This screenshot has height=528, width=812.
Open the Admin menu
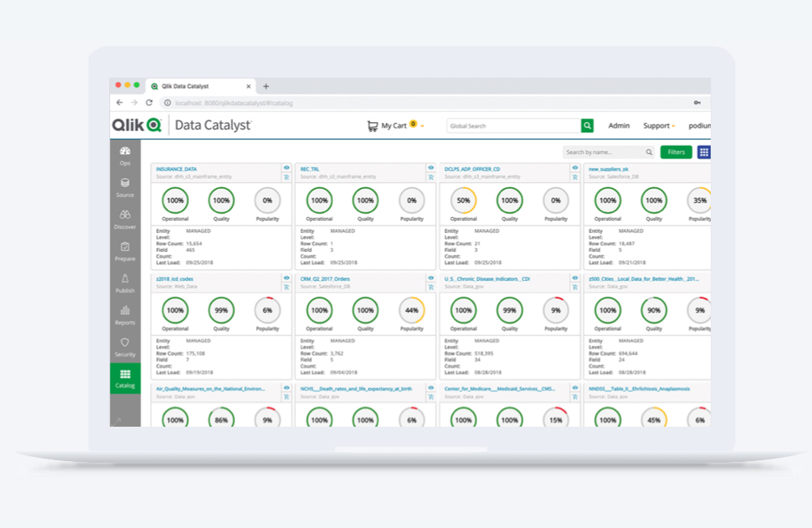(618, 126)
